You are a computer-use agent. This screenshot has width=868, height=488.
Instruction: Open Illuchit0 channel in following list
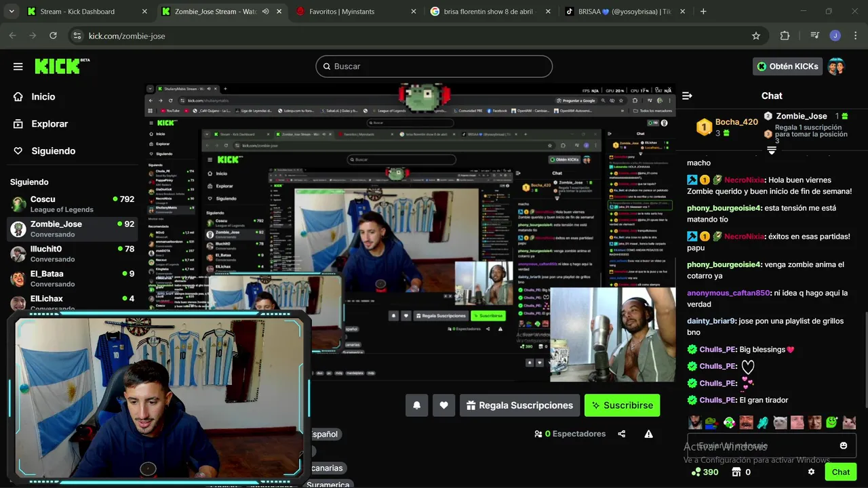coord(73,253)
